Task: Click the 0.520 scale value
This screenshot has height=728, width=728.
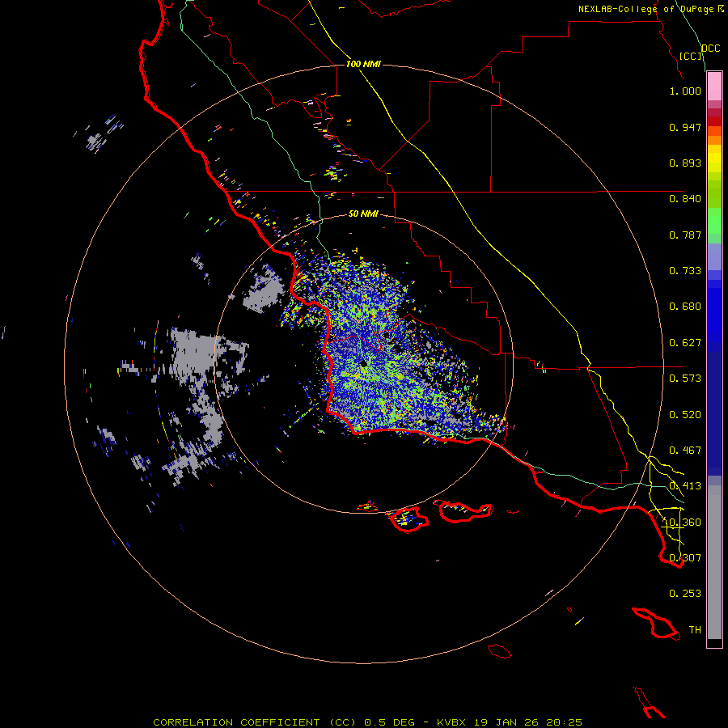Action: (685, 415)
